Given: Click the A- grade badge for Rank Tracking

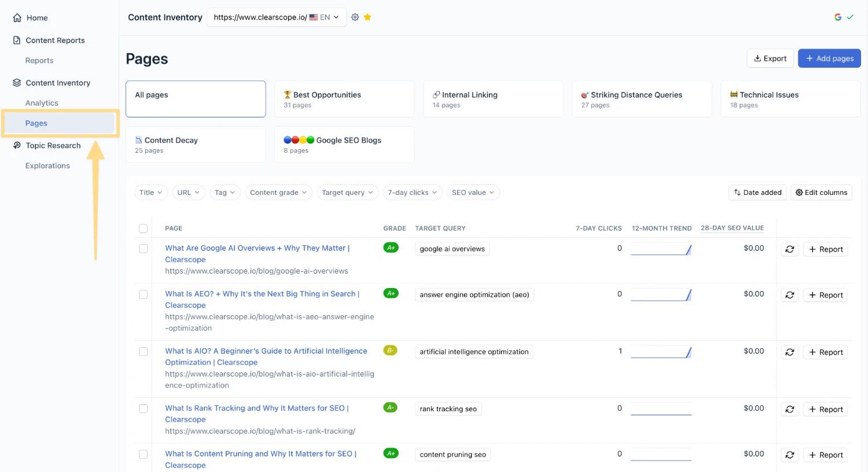Looking at the screenshot, I should click(x=391, y=407).
